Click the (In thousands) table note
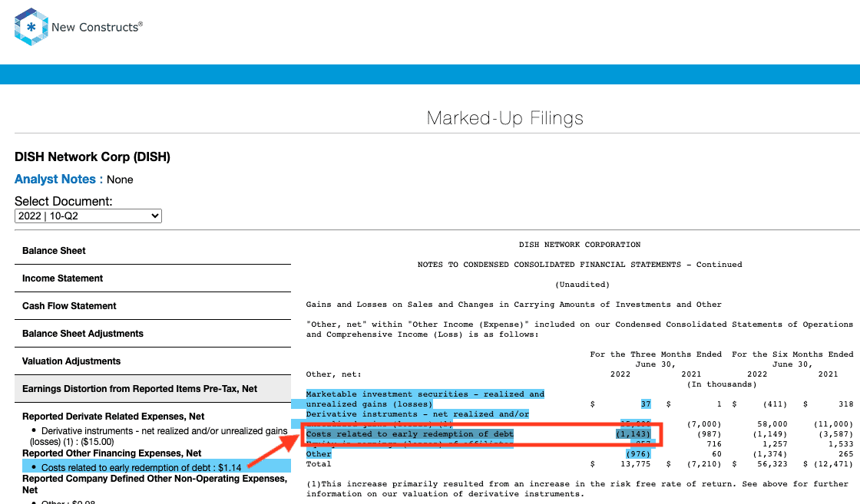The image size is (860, 504). [722, 384]
